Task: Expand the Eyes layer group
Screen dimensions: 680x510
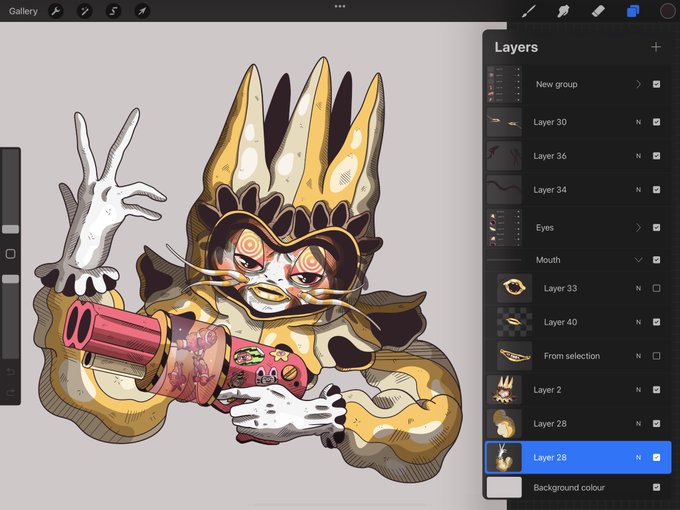Action: click(638, 227)
